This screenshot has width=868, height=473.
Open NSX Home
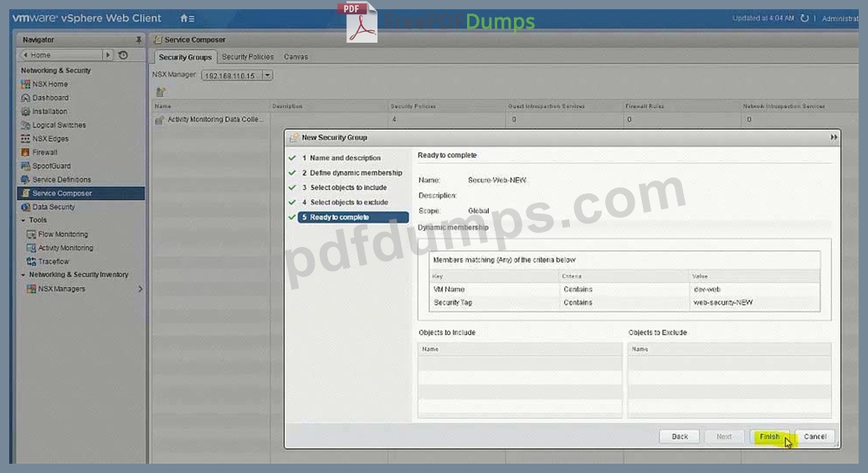pyautogui.click(x=50, y=85)
